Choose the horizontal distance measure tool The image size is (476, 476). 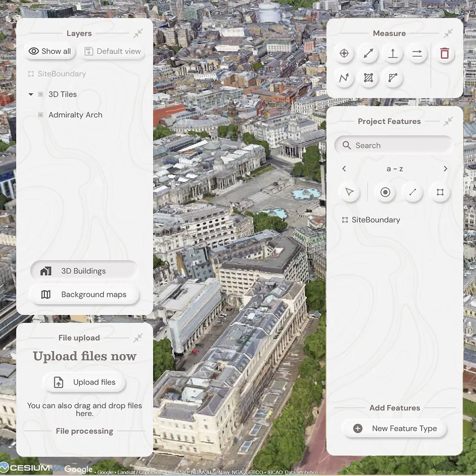(417, 53)
